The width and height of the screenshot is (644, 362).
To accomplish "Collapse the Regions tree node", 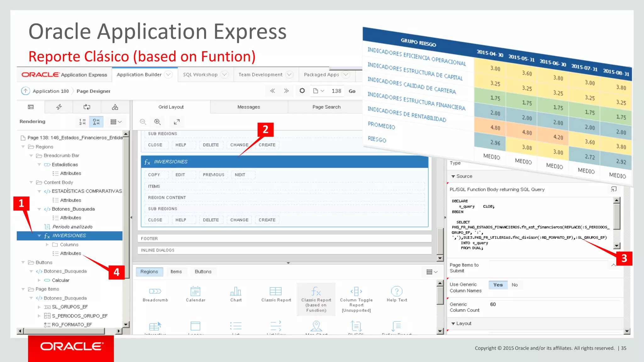I will (23, 147).
